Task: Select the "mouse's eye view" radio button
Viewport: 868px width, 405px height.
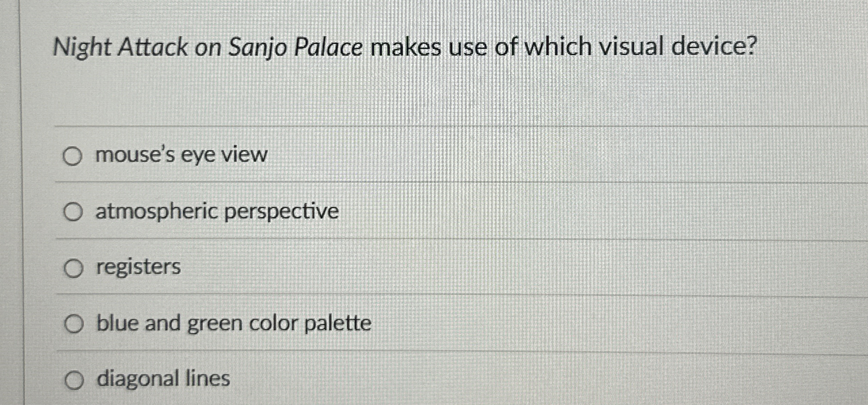Action: pos(72,156)
